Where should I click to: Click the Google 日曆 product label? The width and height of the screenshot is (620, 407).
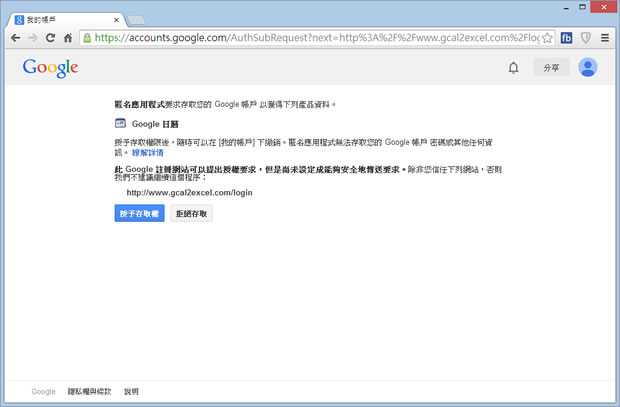(x=155, y=124)
